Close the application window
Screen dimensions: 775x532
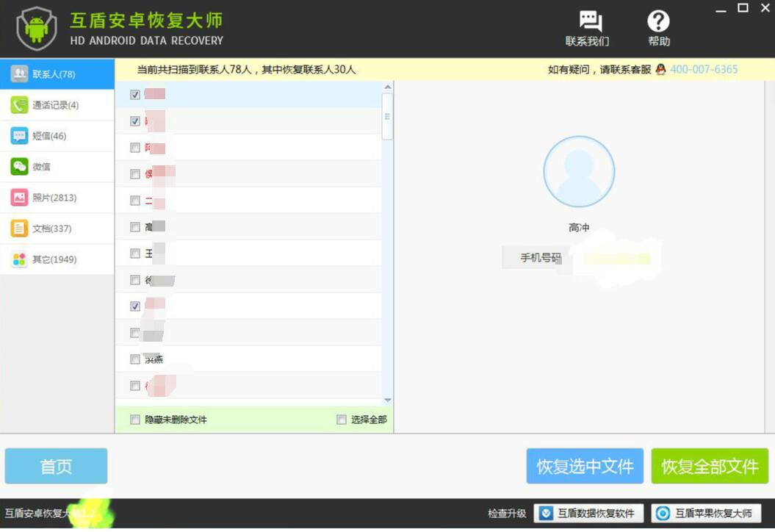(765, 8)
